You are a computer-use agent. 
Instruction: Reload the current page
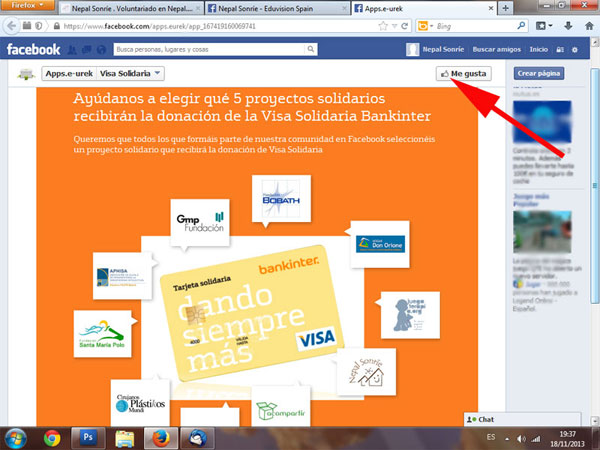tap(404, 26)
